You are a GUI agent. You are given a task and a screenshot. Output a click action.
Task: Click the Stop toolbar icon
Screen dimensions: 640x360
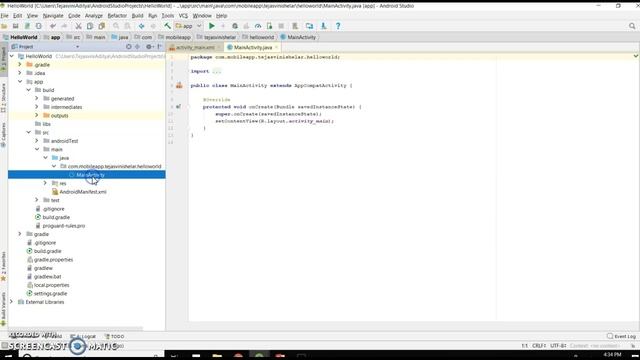281,26
